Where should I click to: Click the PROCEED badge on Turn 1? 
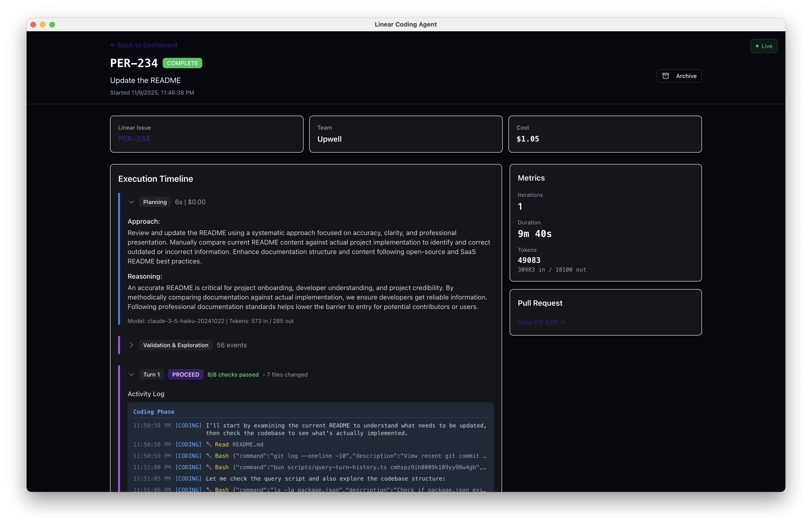pyautogui.click(x=186, y=374)
